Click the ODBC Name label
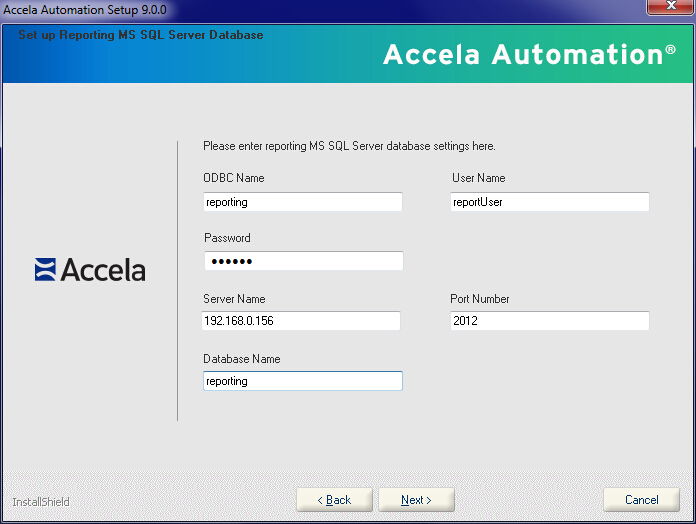Image resolution: width=696 pixels, height=524 pixels. [x=233, y=178]
